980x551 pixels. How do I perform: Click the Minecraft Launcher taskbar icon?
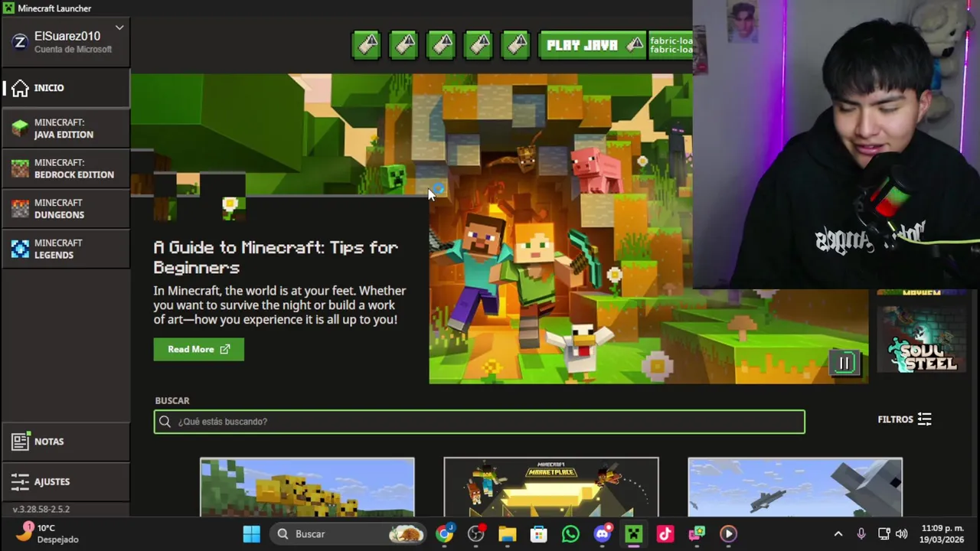pos(634,534)
